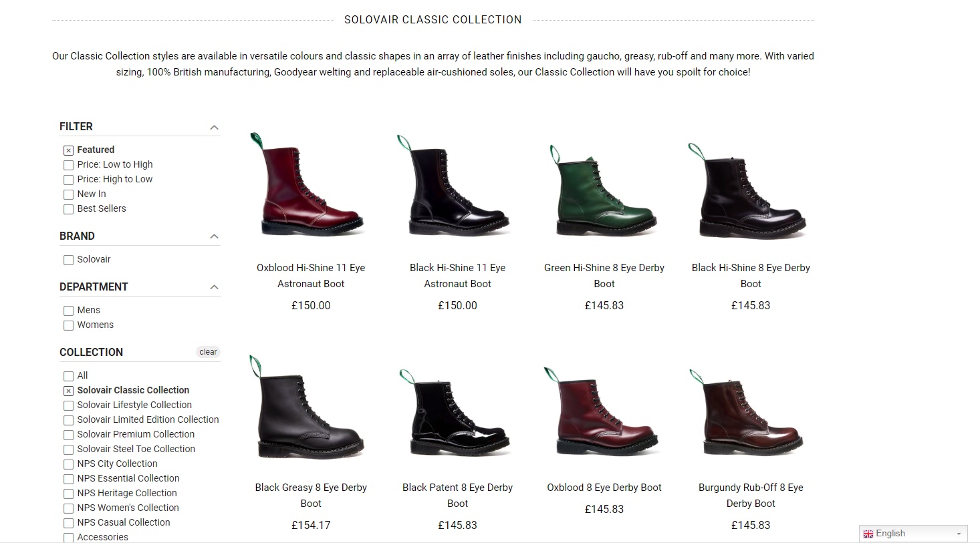980x543 pixels.
Task: Open Oxblood 8 Eye Derby Boot link
Action: 604,488
